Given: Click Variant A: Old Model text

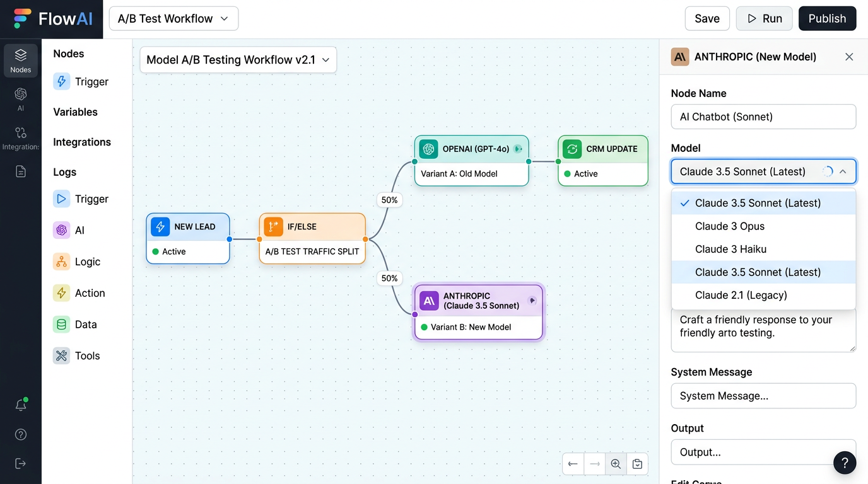Looking at the screenshot, I should pyautogui.click(x=459, y=173).
